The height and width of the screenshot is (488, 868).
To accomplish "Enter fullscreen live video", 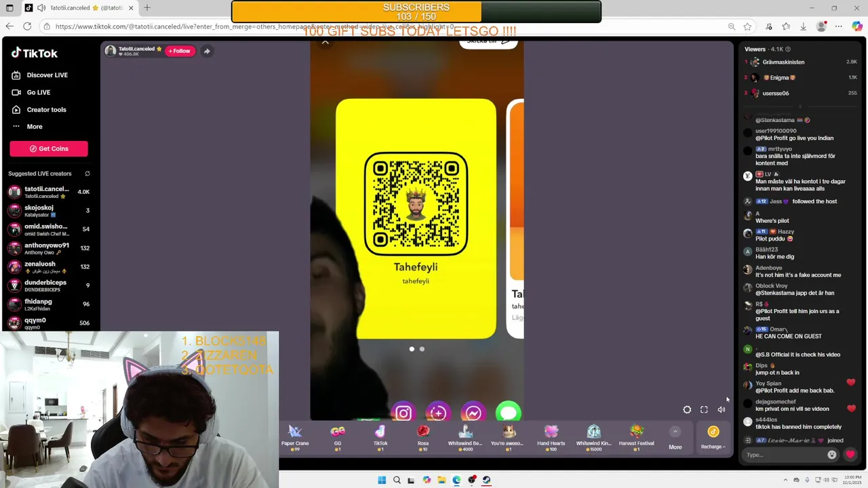I will 704,409.
